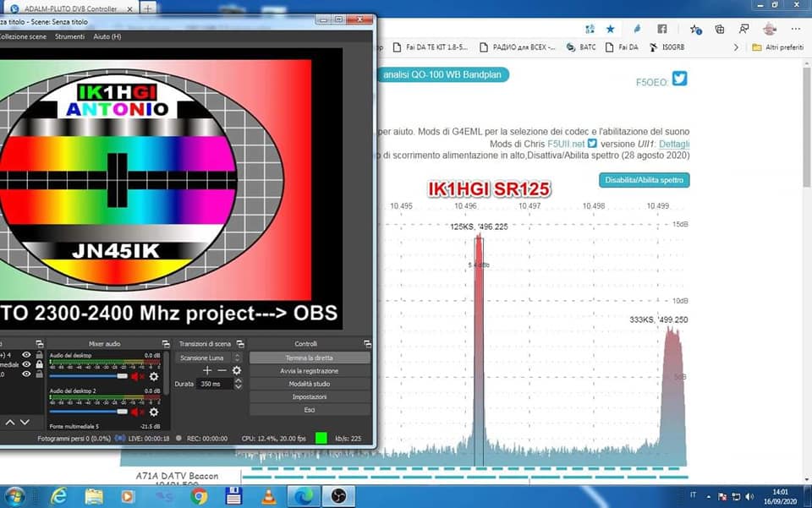Open the Edge profile avatar

coord(770,29)
